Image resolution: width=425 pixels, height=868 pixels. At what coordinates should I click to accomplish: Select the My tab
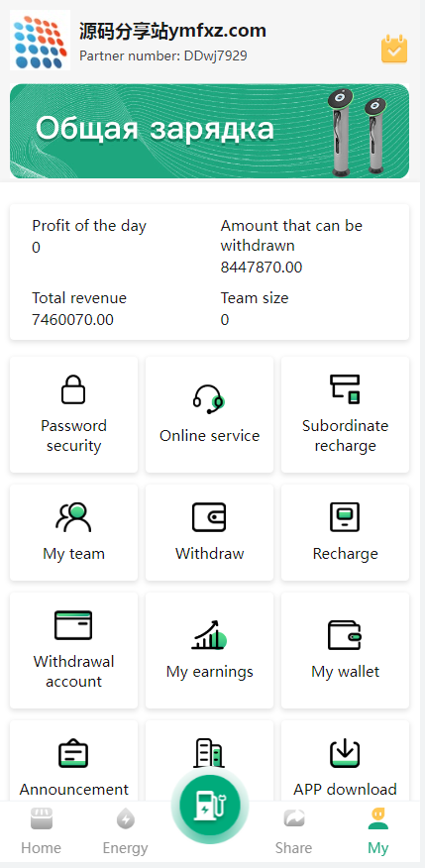tap(378, 831)
